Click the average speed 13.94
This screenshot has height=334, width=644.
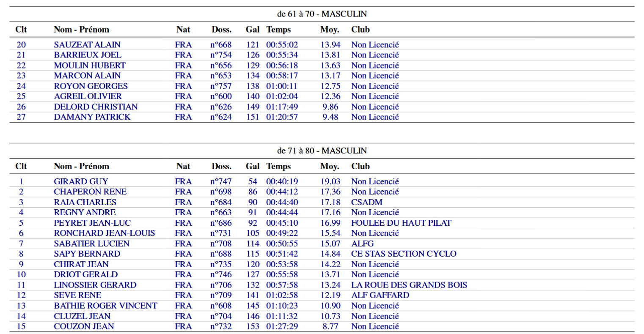[x=330, y=45]
